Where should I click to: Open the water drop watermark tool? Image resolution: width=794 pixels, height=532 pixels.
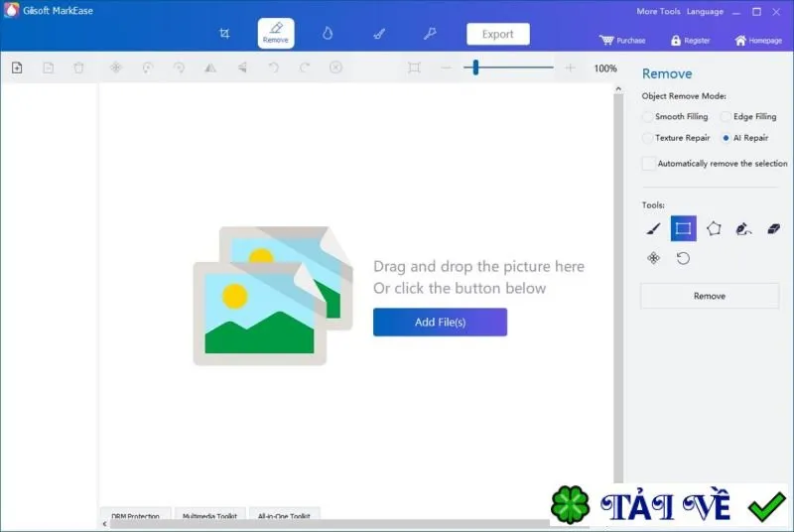(328, 34)
